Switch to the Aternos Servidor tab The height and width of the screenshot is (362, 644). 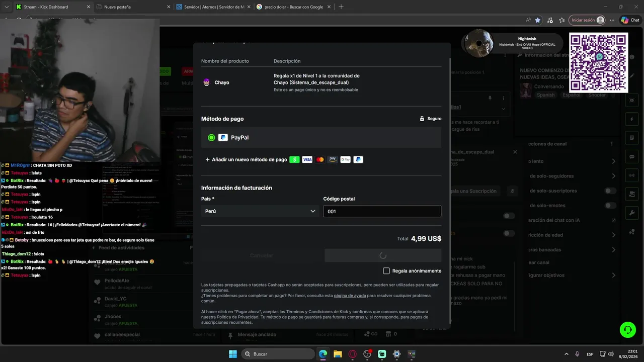213,7
